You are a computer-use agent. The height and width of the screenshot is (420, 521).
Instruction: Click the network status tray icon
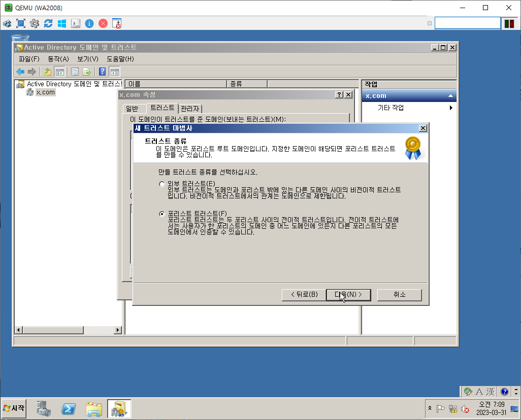pyautogui.click(x=452, y=409)
